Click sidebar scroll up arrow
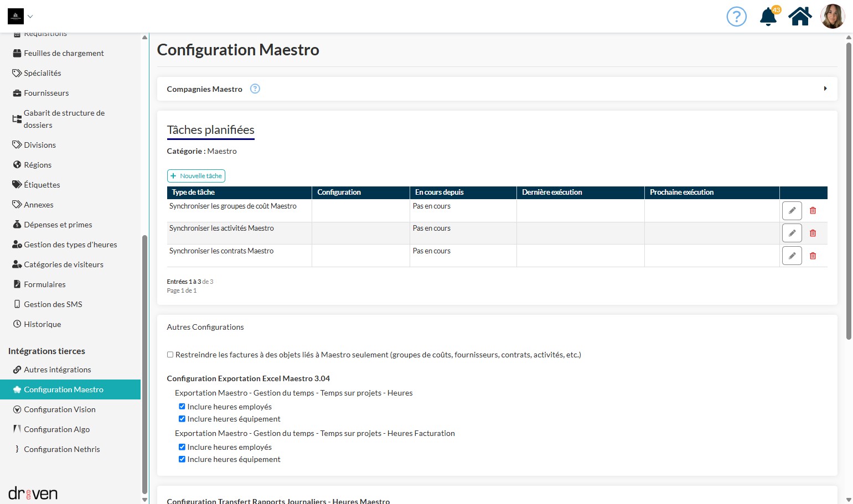This screenshot has height=504, width=853. [x=144, y=38]
